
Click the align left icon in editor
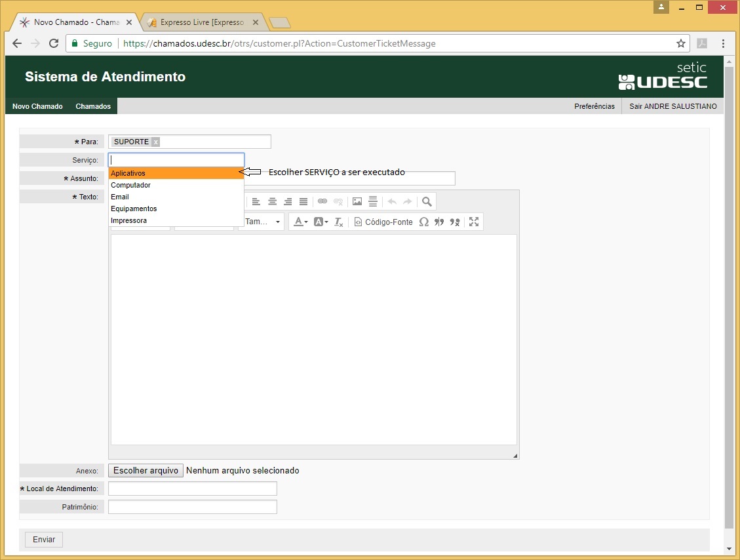pos(256,202)
